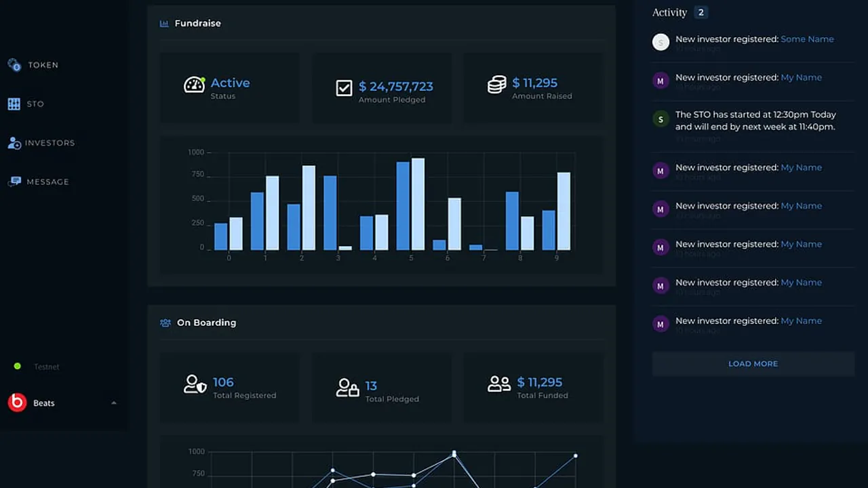Go to the STO menu item
Viewport: 868px width, 488px height.
(x=36, y=104)
